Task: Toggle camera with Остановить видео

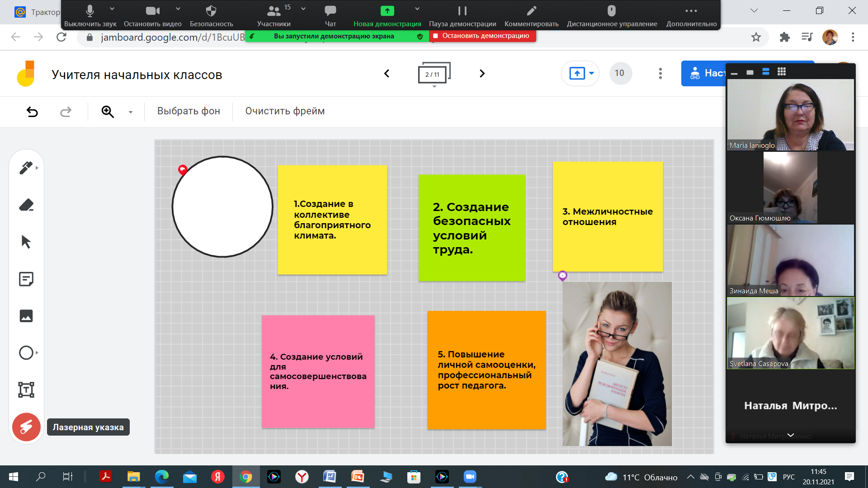Action: (x=152, y=15)
